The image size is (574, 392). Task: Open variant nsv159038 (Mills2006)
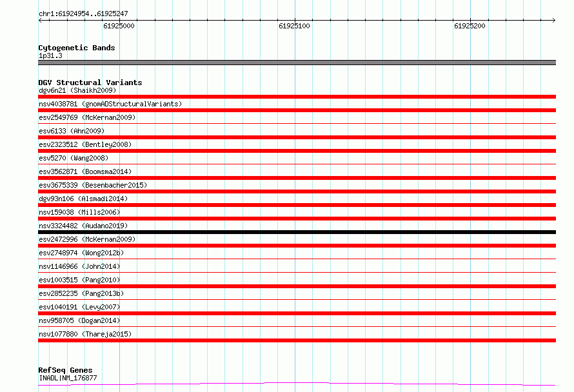click(79, 212)
